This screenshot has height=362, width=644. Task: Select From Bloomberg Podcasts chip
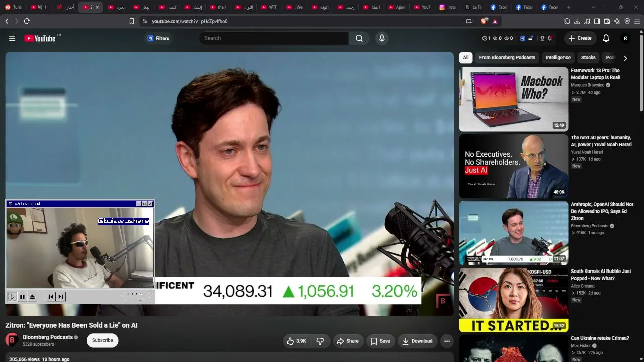click(507, 58)
